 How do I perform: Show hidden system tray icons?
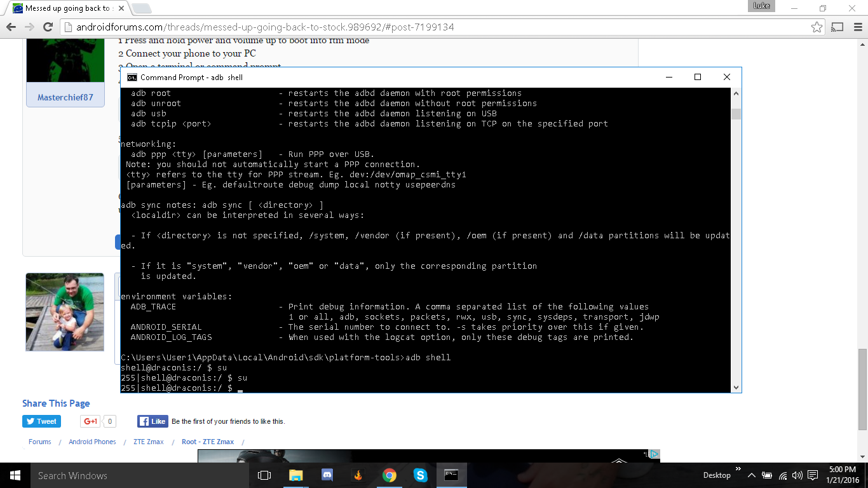752,475
